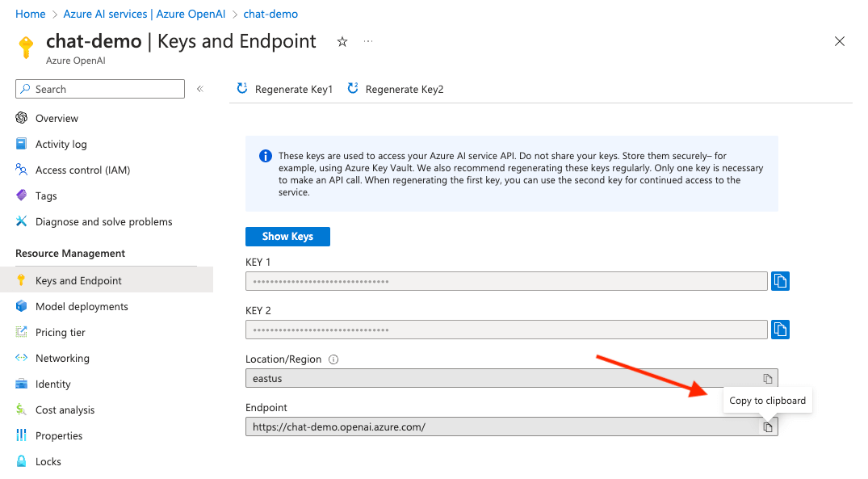Open the more options ellipsis menu
868x479 pixels.
click(368, 42)
